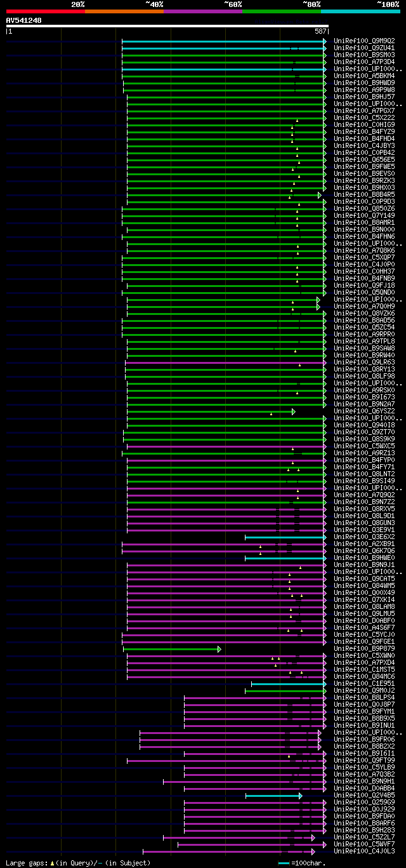Select label UniRef100_Q850Z6
The width and height of the screenshot is (406, 868).
(x=364, y=208)
